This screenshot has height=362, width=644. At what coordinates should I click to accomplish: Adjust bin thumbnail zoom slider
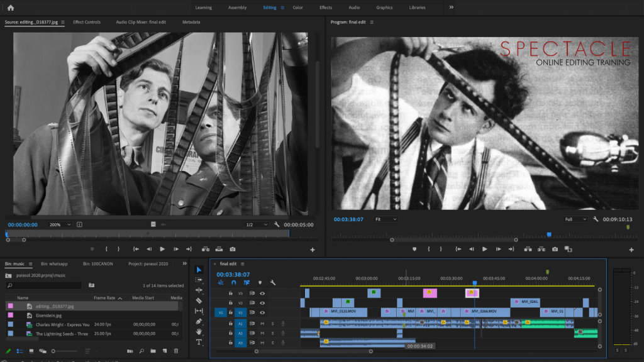(x=64, y=351)
